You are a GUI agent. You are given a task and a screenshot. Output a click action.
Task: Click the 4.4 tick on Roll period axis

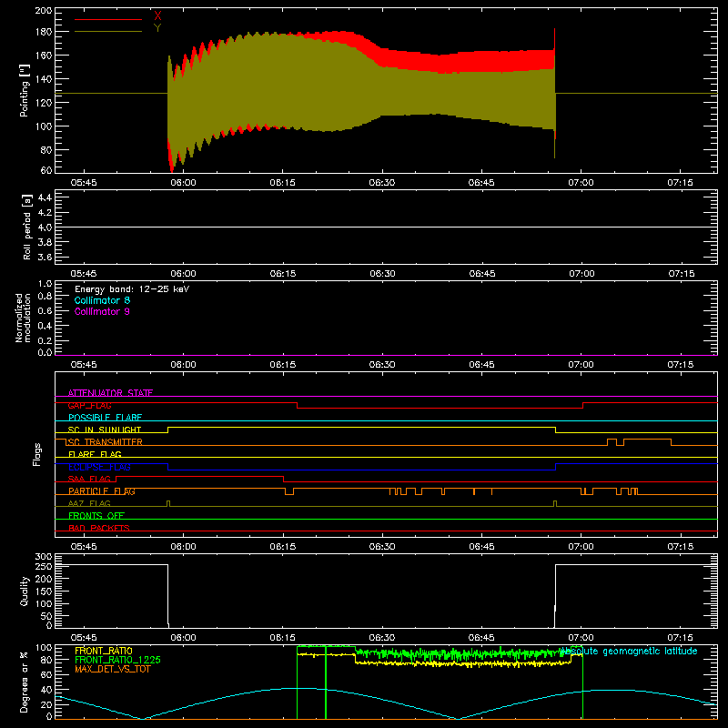click(x=45, y=197)
